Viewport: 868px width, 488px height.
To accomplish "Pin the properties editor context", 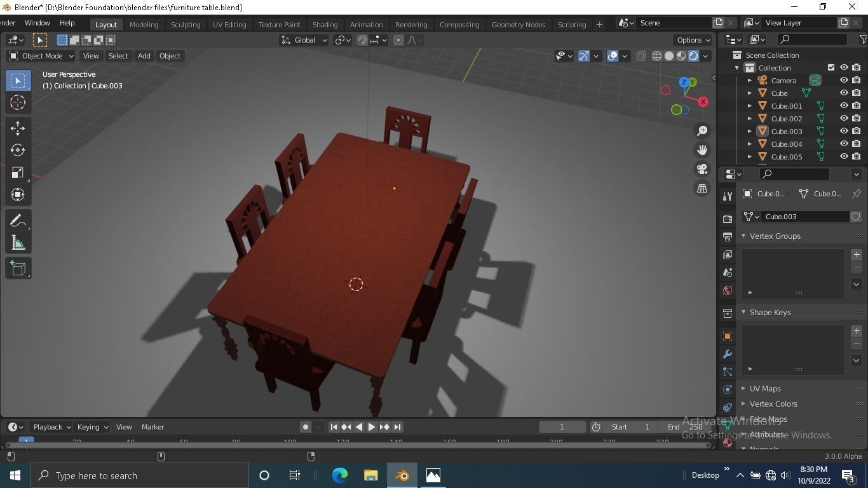I will pos(857,194).
